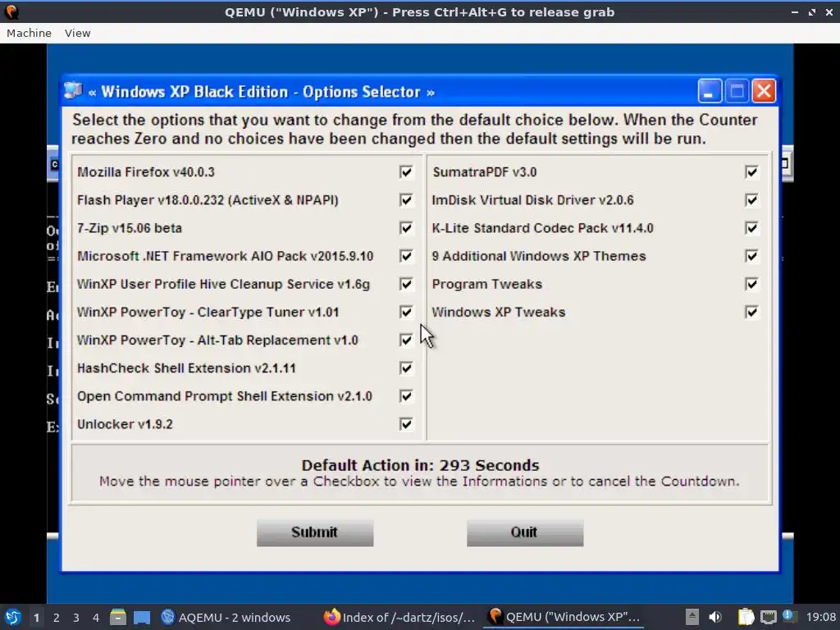Click the display monitor tray icon
Viewport: 840px width, 630px height.
pos(769,617)
